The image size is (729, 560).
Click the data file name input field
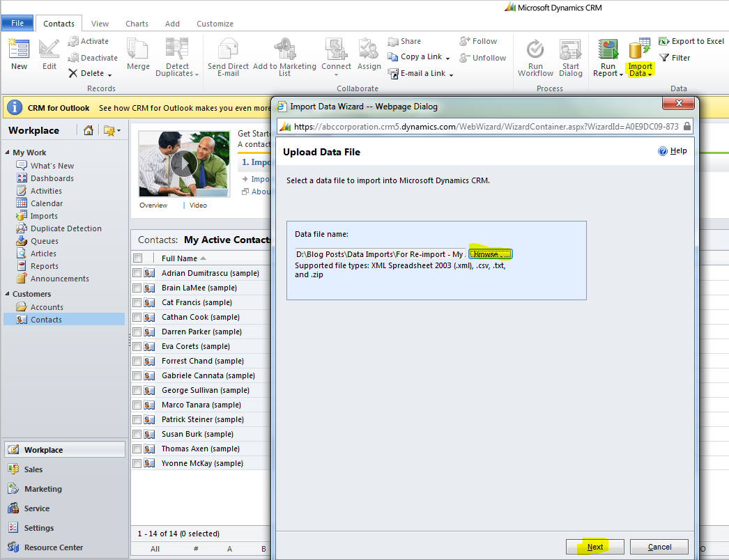pyautogui.click(x=380, y=254)
